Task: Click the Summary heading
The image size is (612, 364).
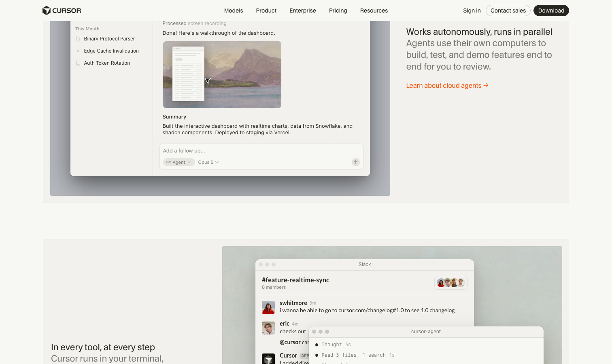Action: (x=174, y=117)
